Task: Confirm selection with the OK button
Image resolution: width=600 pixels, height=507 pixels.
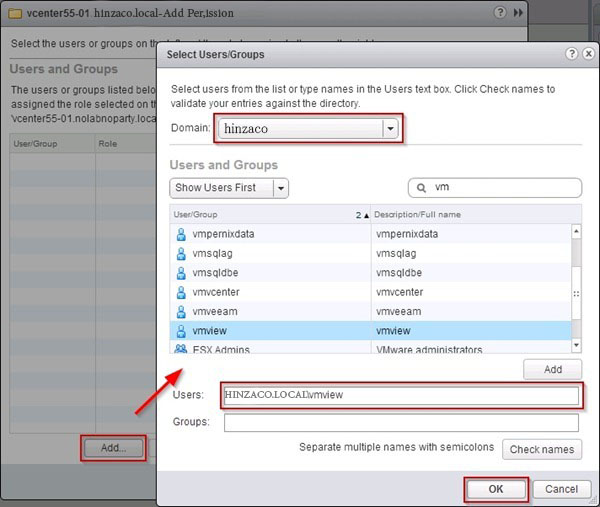Action: (495, 490)
